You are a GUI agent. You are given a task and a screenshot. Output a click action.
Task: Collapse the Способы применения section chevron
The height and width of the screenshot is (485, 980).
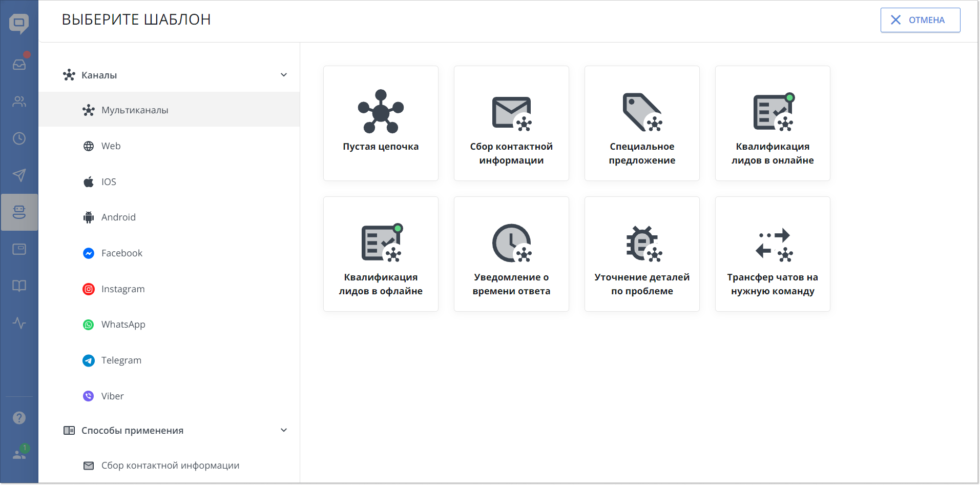pyautogui.click(x=284, y=430)
